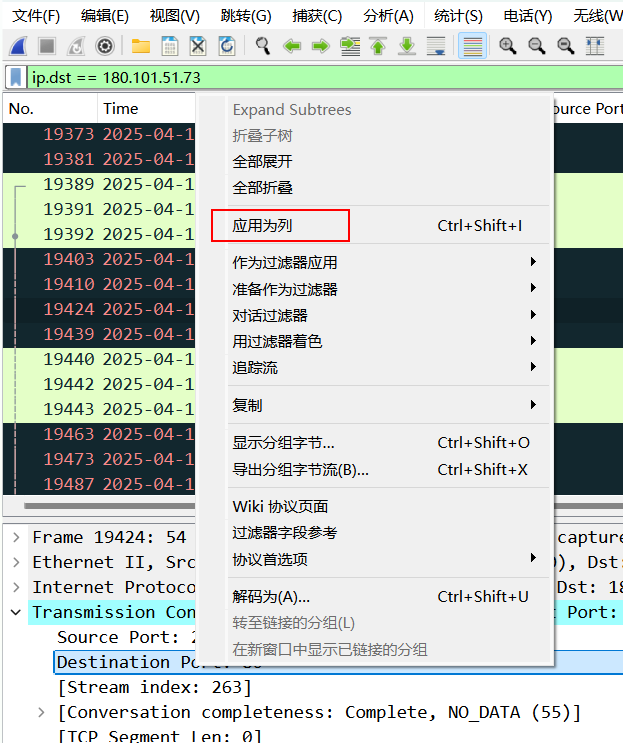
Task: Zoom out the main window text
Action: tap(537, 46)
